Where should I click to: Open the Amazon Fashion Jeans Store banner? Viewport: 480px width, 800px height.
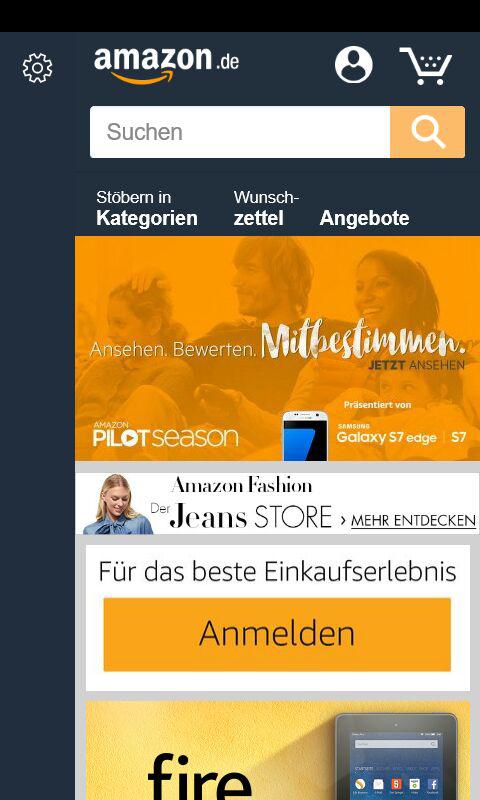click(277, 504)
